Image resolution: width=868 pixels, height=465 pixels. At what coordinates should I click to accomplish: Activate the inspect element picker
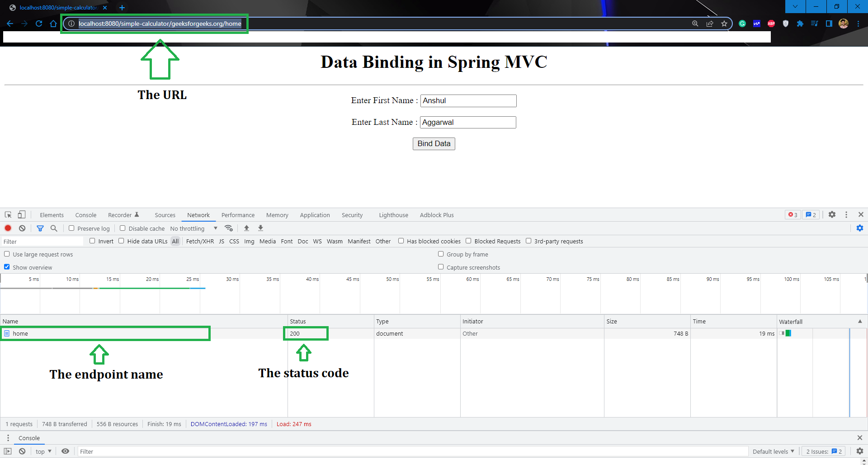point(8,215)
